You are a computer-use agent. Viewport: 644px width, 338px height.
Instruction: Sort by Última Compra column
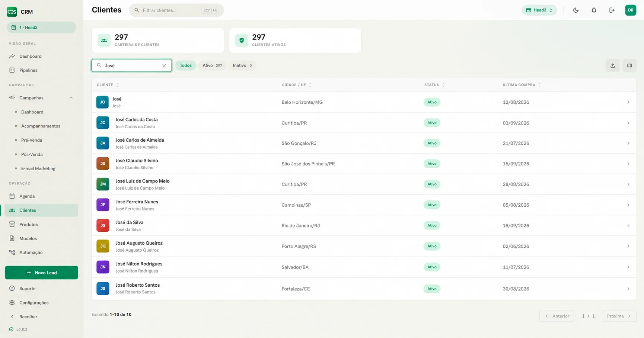[522, 85]
